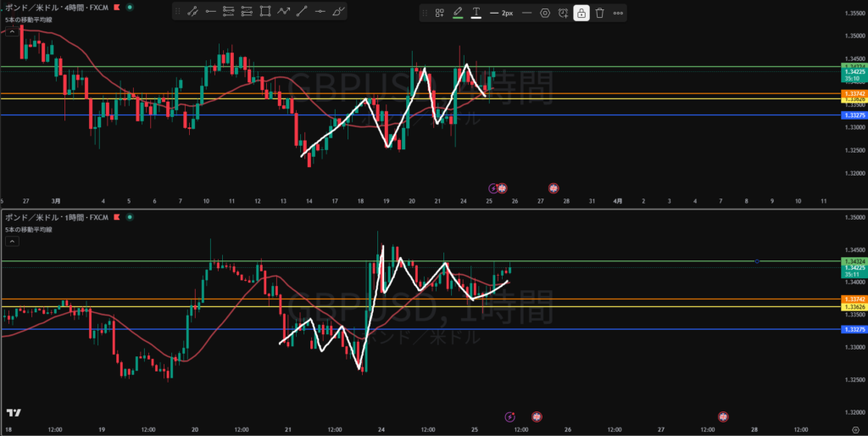
Task: Open the drawing settings hexagon icon
Action: click(x=545, y=13)
